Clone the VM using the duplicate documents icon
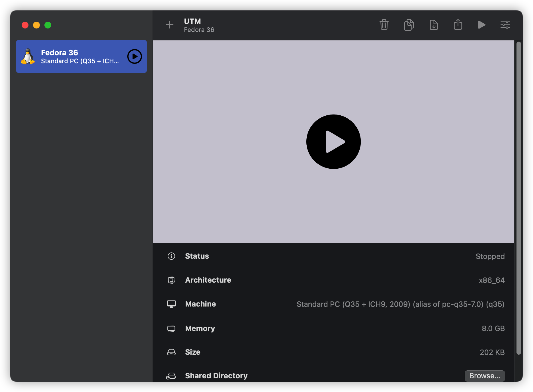 coord(409,25)
